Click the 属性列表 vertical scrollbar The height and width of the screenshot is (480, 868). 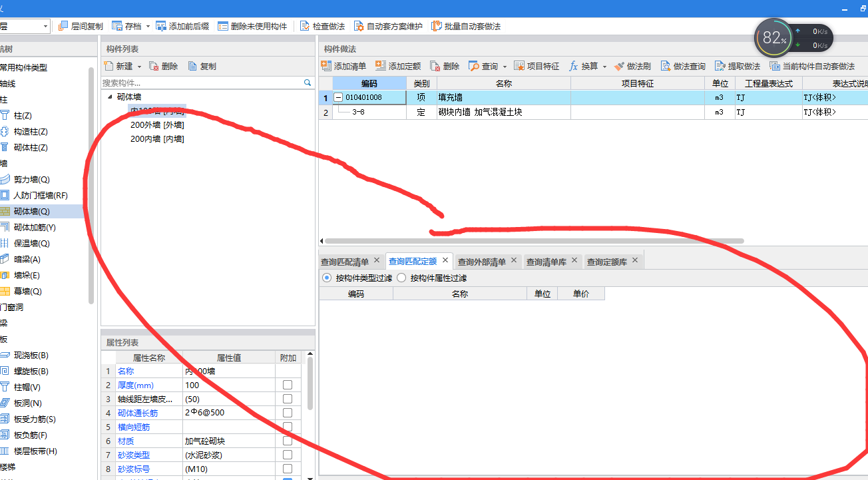click(310, 383)
